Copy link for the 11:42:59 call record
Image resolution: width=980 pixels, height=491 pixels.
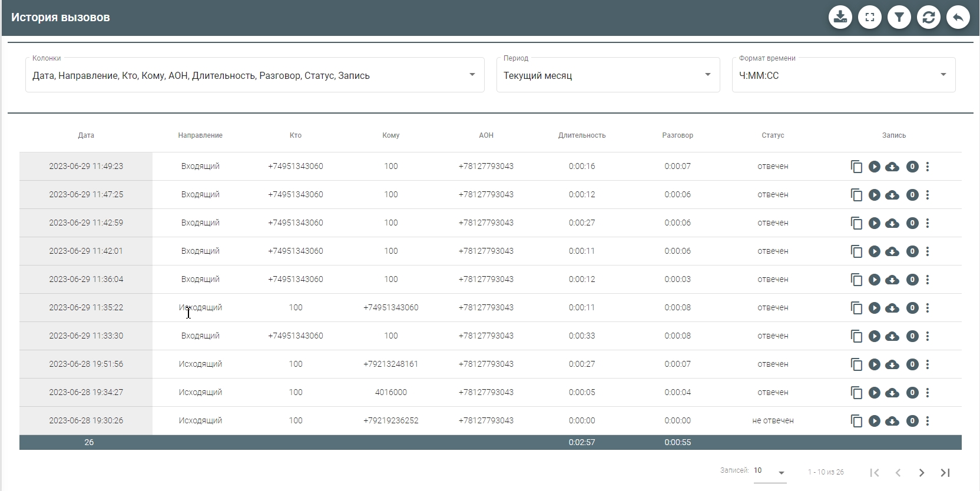[x=856, y=223]
